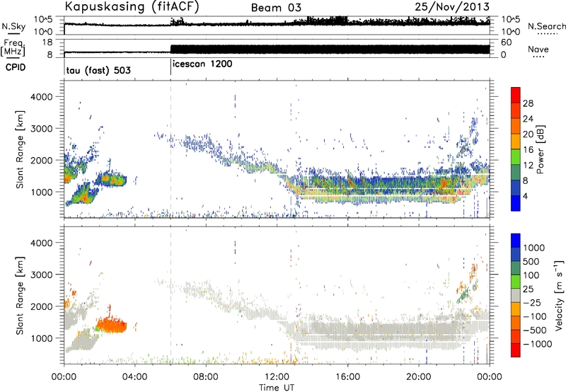The width and height of the screenshot is (566, 392).
Task: Click the 'Kapuskasing (fitACF)' title text
Action: (132, 6)
